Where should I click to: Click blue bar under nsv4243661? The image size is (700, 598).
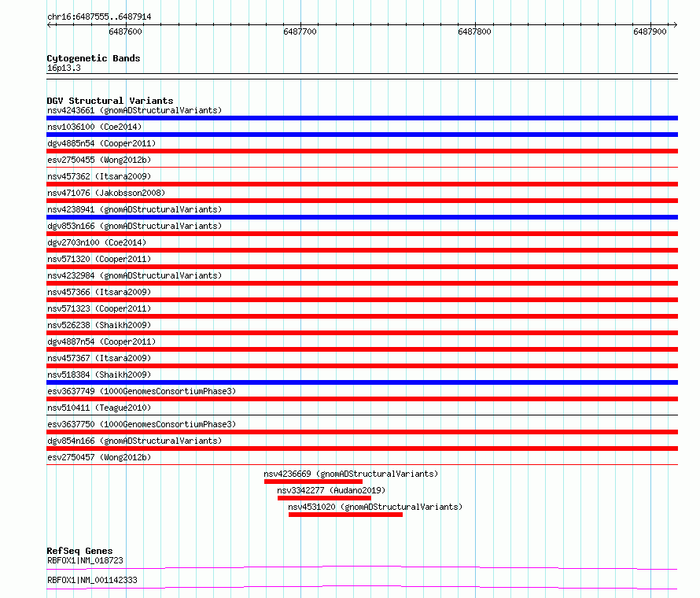(x=362, y=118)
